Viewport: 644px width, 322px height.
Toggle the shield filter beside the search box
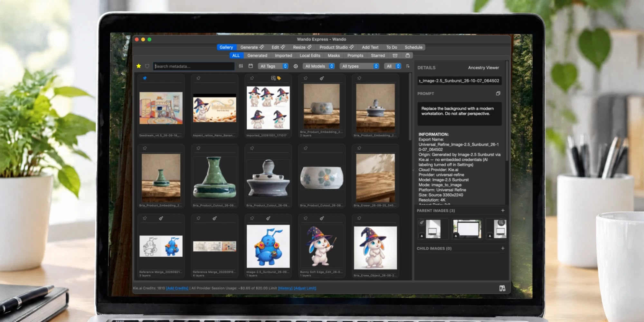click(x=147, y=66)
